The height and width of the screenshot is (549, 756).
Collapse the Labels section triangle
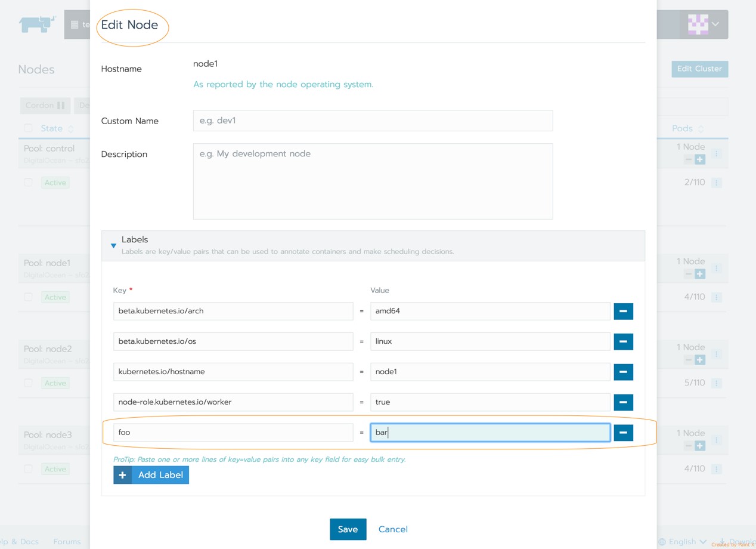coord(113,245)
